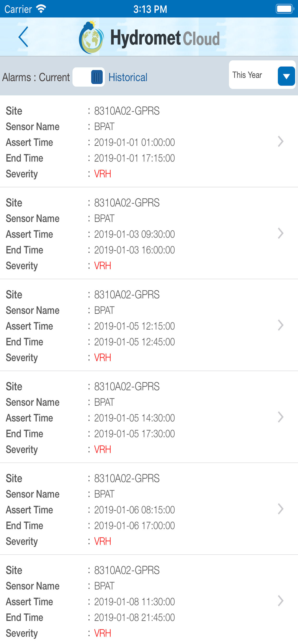Select alarm ending 2019-01-01 17:15:00
The height and width of the screenshot is (644, 298).
pyautogui.click(x=149, y=141)
